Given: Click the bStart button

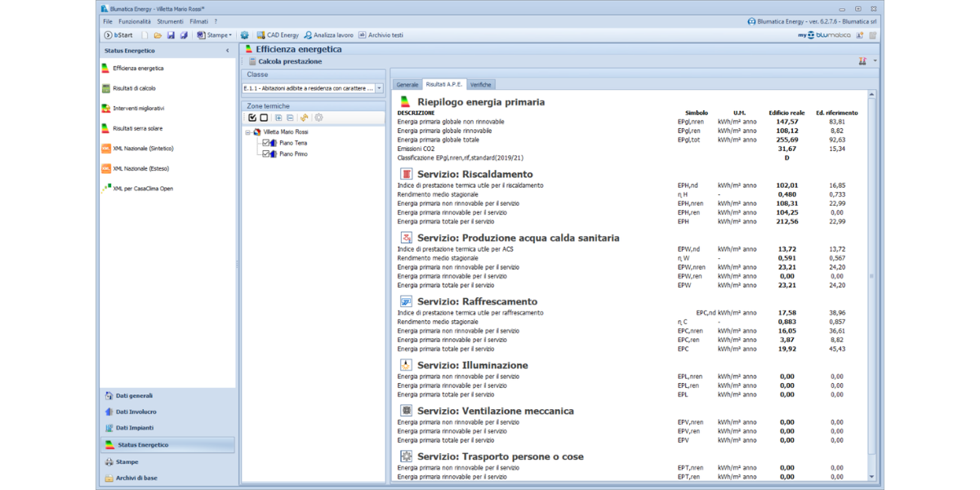Looking at the screenshot, I should pyautogui.click(x=118, y=35).
